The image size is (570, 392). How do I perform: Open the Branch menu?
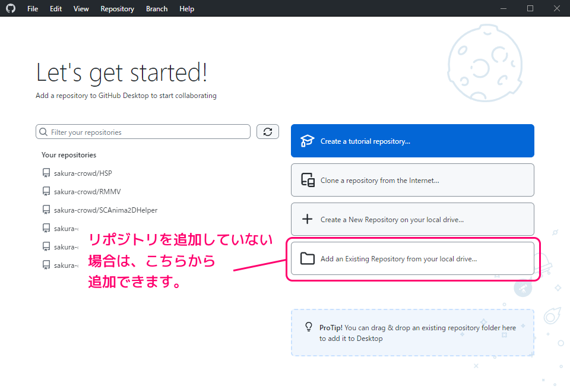click(157, 9)
